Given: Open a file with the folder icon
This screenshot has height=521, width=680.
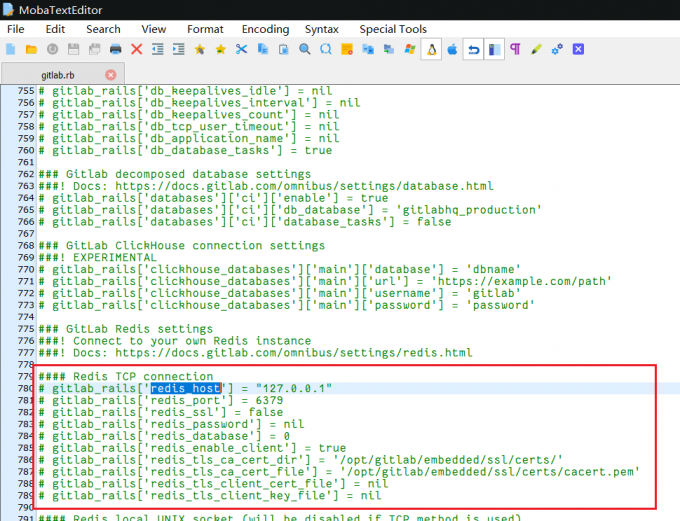Looking at the screenshot, I should click(31, 49).
